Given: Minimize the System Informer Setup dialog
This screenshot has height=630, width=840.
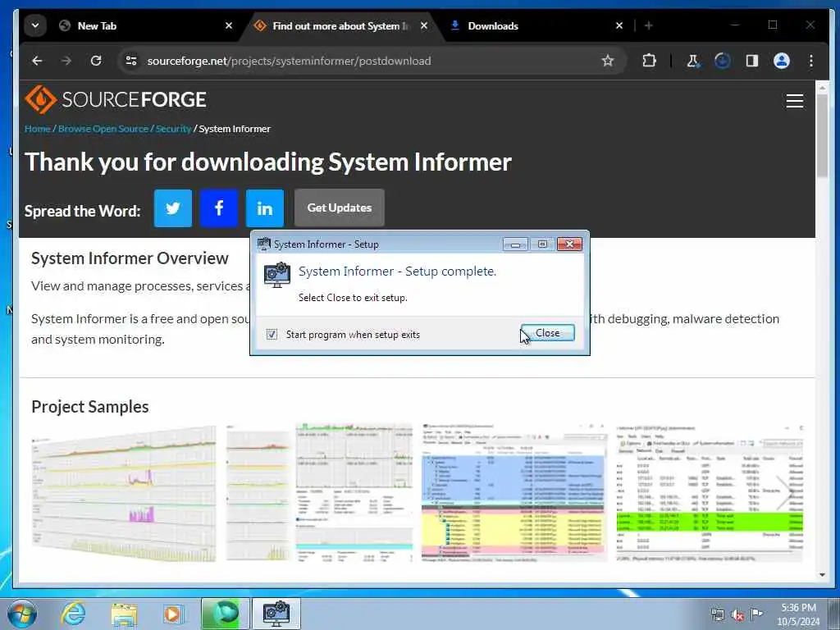Looking at the screenshot, I should 515,244.
